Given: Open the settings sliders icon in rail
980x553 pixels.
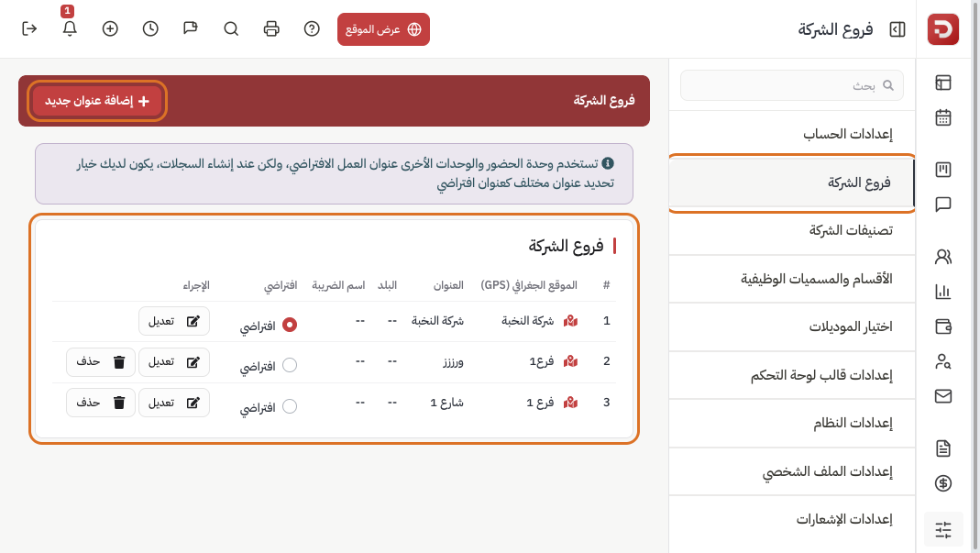Looking at the screenshot, I should (x=943, y=530).
